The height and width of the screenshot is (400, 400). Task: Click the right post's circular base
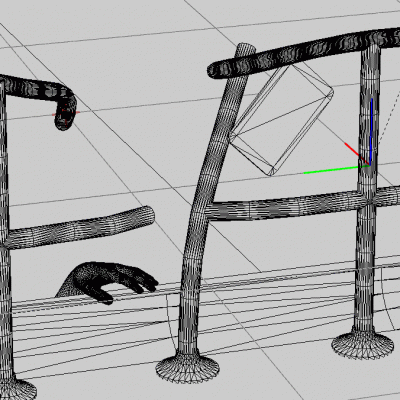tap(363, 344)
